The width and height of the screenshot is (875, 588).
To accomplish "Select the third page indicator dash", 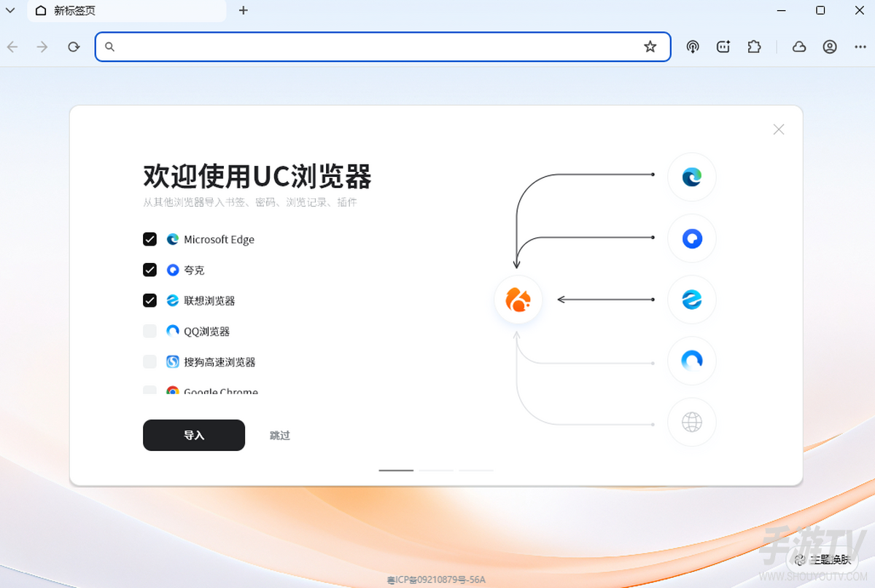I will [476, 470].
